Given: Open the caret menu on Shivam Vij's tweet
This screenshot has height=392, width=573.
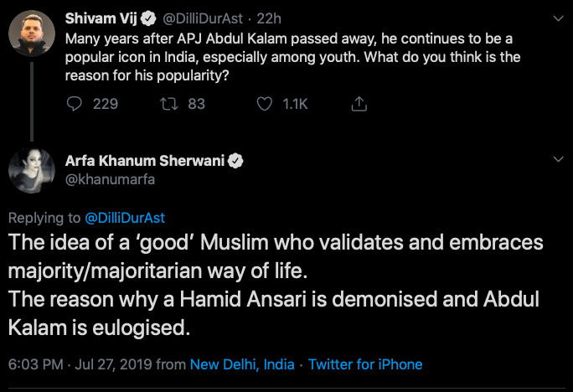Looking at the screenshot, I should click(x=559, y=16).
